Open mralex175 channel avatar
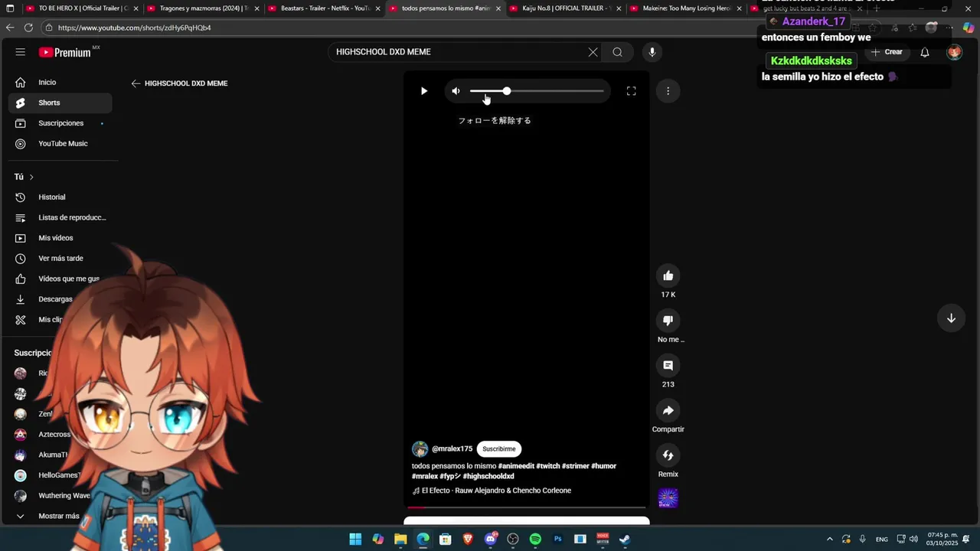 [420, 449]
